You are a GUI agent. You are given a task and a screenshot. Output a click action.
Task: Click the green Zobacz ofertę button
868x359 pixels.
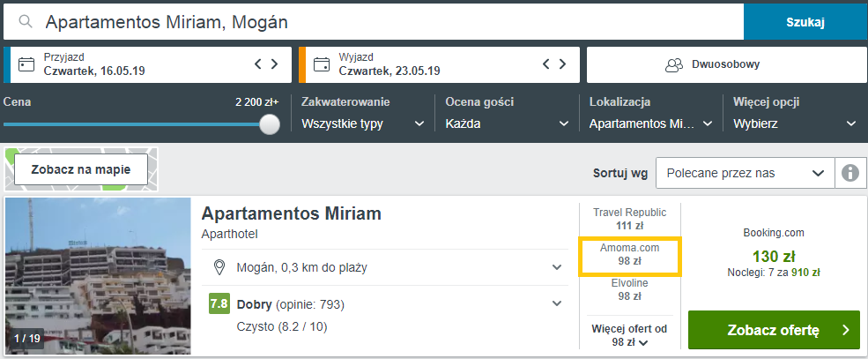774,330
